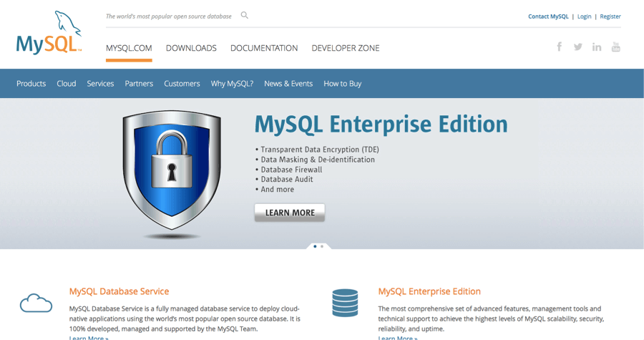Click the LEARN MORE banner button

point(290,213)
